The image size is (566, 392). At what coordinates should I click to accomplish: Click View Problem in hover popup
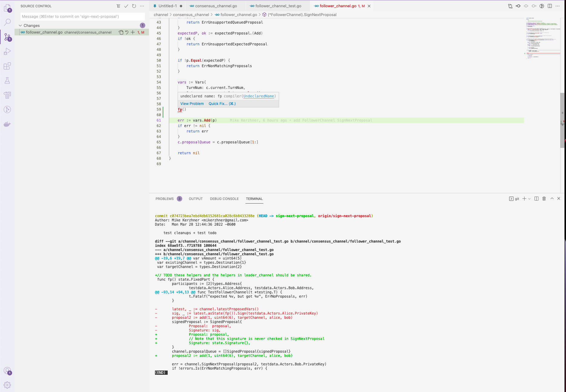click(192, 104)
